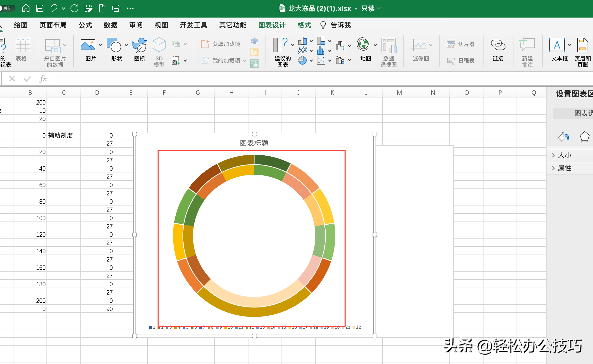Expand the 属性 section
The height and width of the screenshot is (364, 593).
(x=565, y=168)
